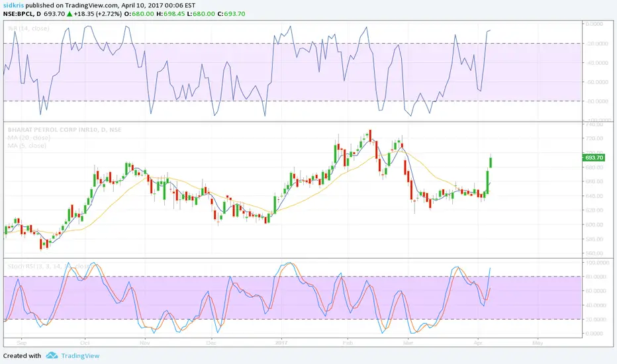Click the C:693.70 close value
Screen dimensions: 617x364
pyautogui.click(x=232, y=14)
